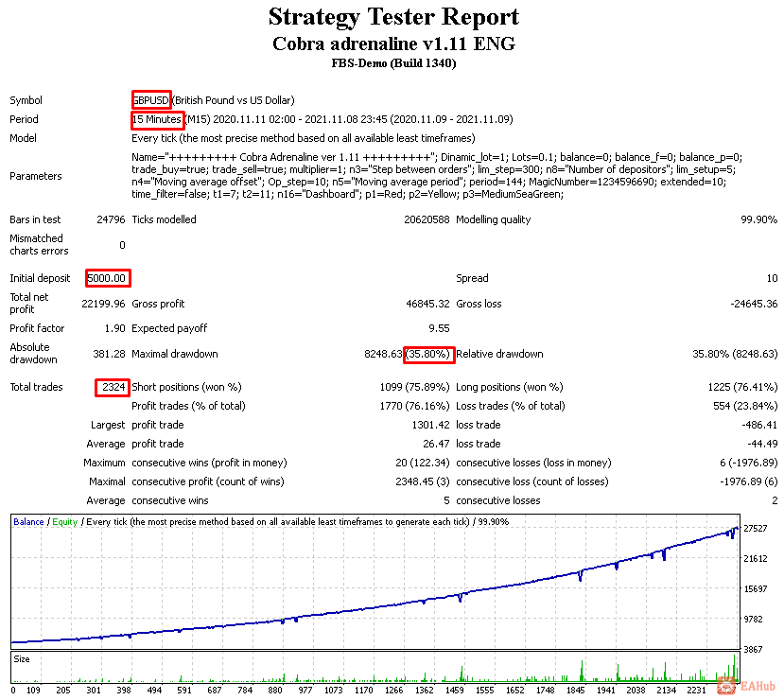Click Maximal drawdown percentage (35.80%)
Screen dimensions: 784x700
[x=428, y=354]
